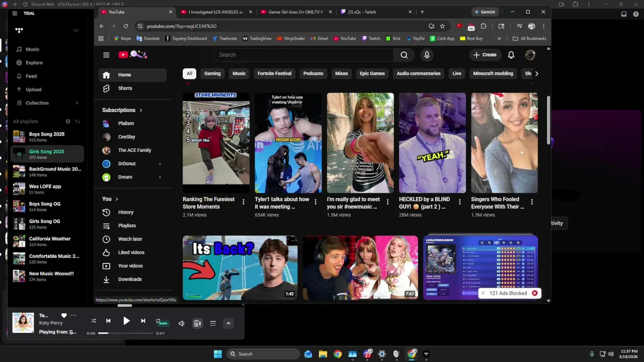Go back in Chrome browser

coord(102,26)
